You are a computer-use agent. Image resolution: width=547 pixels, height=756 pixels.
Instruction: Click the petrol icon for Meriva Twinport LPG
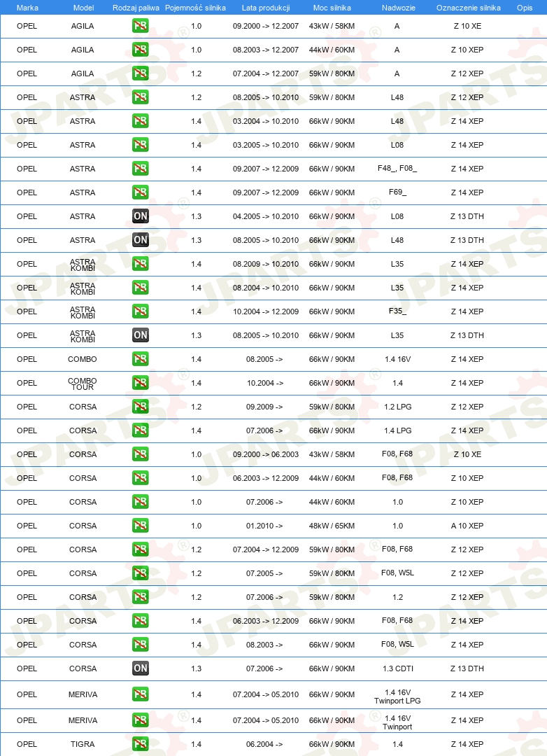[x=140, y=694]
